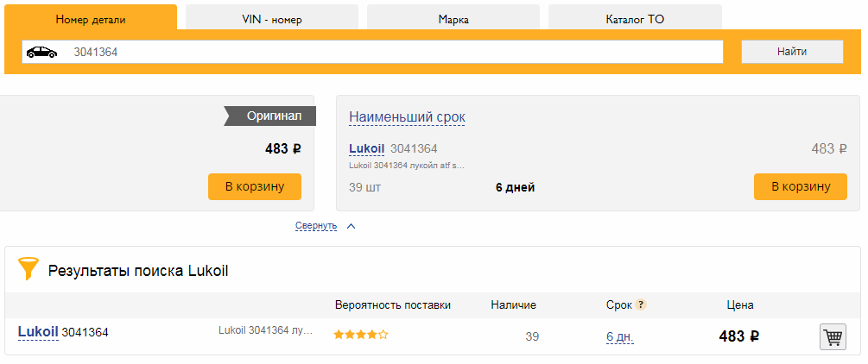Click grey 483 ₽ price in Наименьший срок card
Screen dimensions: 868x364
tap(829, 148)
